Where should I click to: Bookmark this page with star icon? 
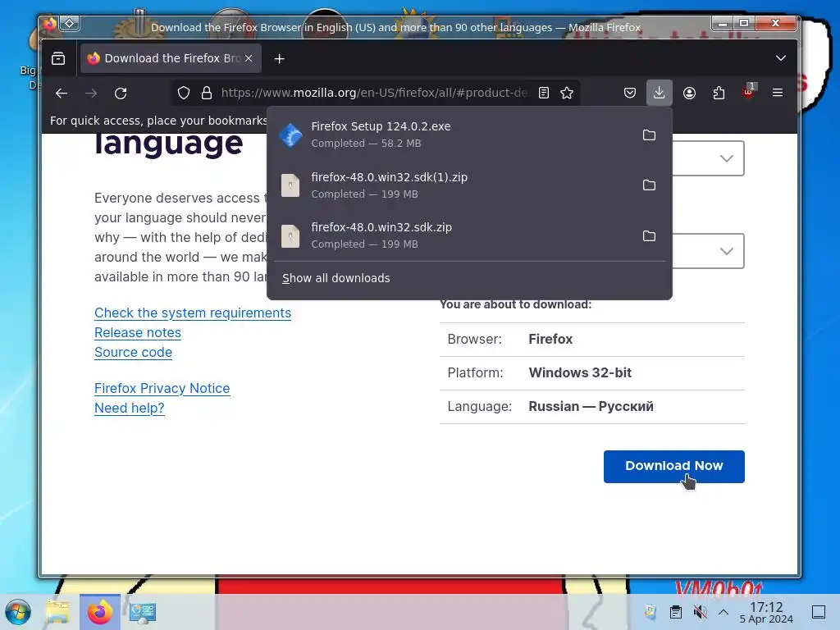point(567,94)
